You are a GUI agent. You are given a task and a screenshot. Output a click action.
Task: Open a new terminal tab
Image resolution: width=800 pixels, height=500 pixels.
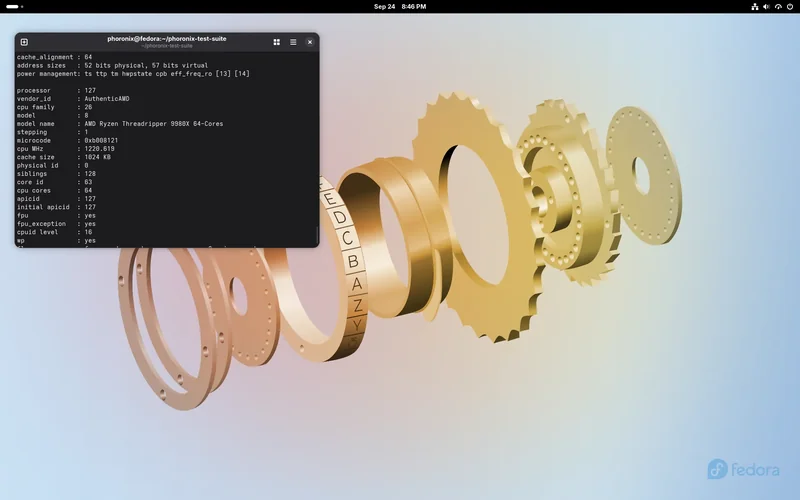(24, 42)
